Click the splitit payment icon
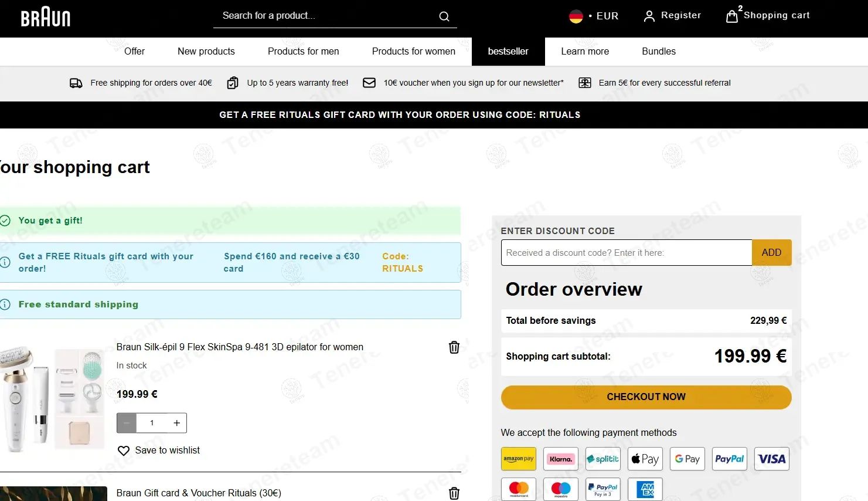 pyautogui.click(x=603, y=459)
